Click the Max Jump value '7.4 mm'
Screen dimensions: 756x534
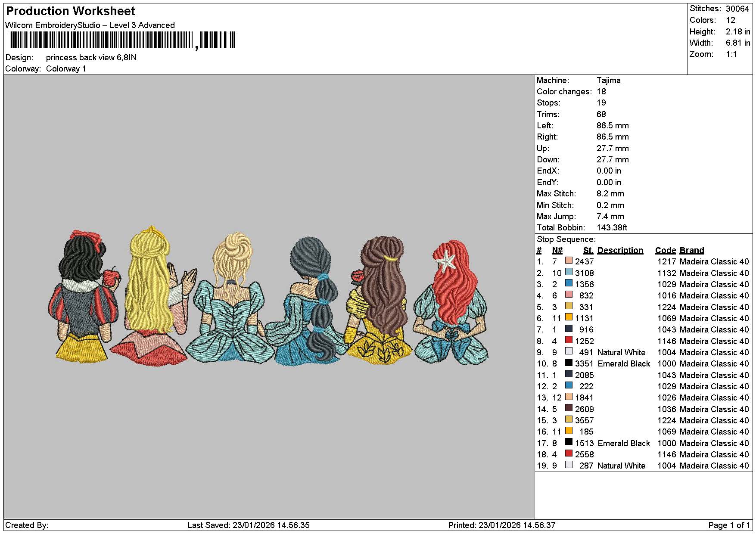tap(610, 216)
